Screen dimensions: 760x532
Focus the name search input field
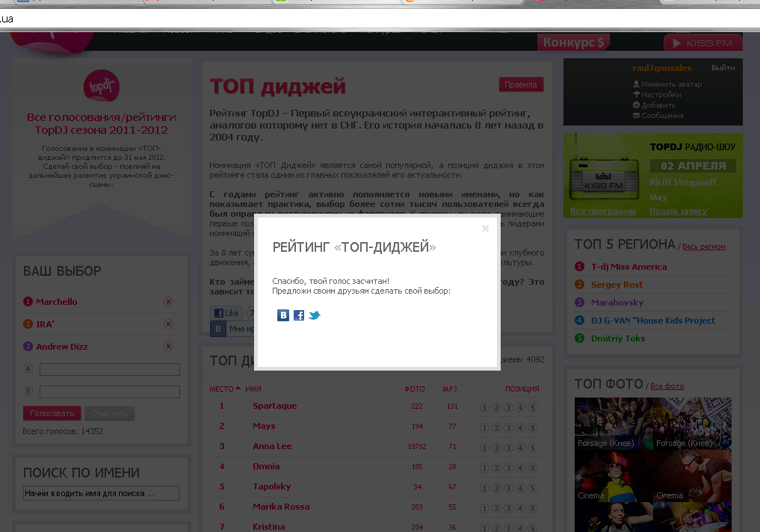[x=102, y=493]
